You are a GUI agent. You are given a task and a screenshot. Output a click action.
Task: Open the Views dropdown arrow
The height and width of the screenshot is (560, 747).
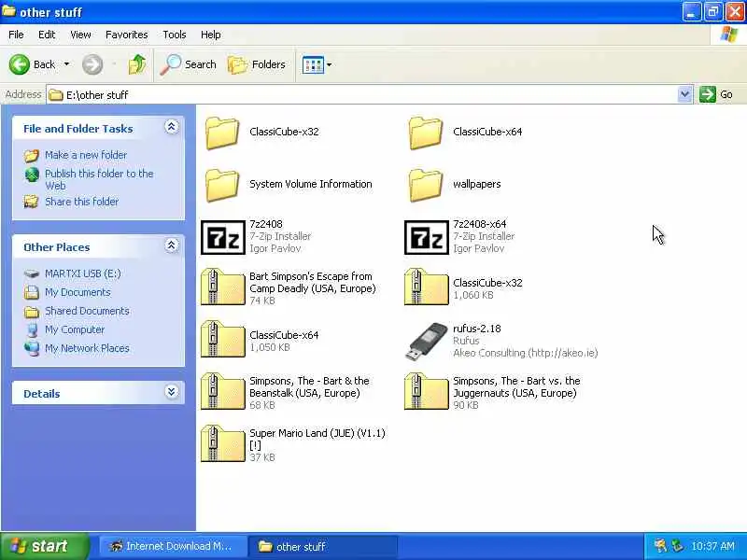click(x=330, y=64)
